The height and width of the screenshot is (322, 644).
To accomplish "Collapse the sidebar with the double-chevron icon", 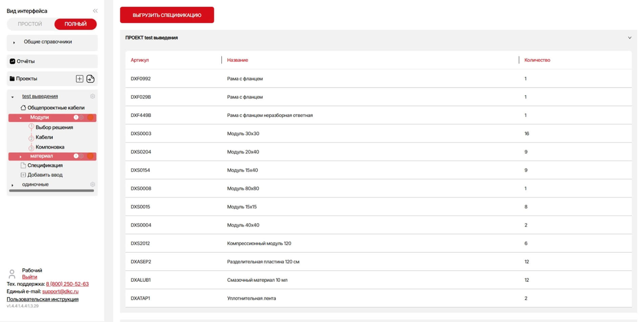I will [x=95, y=11].
